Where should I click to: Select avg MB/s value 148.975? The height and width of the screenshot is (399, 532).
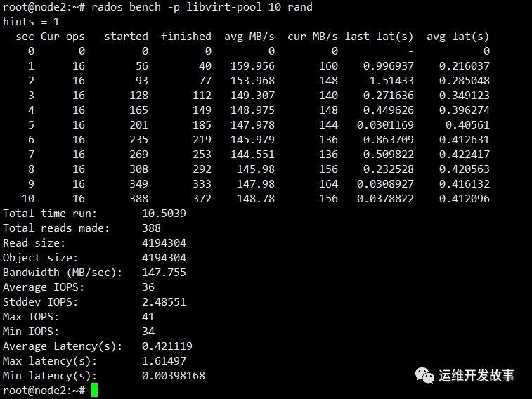coord(252,110)
